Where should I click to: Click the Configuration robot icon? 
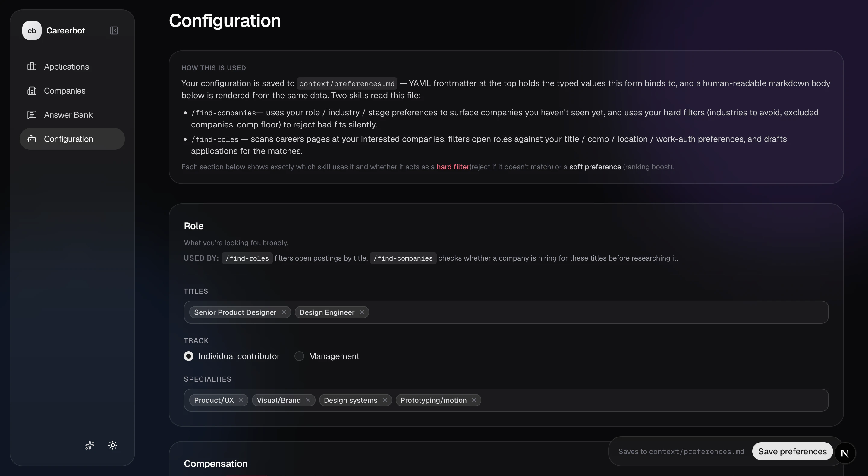32,139
